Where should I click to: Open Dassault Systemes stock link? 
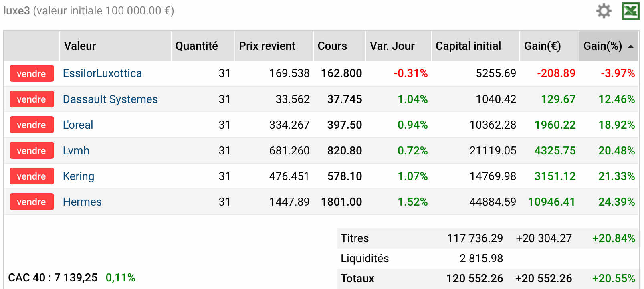click(110, 99)
